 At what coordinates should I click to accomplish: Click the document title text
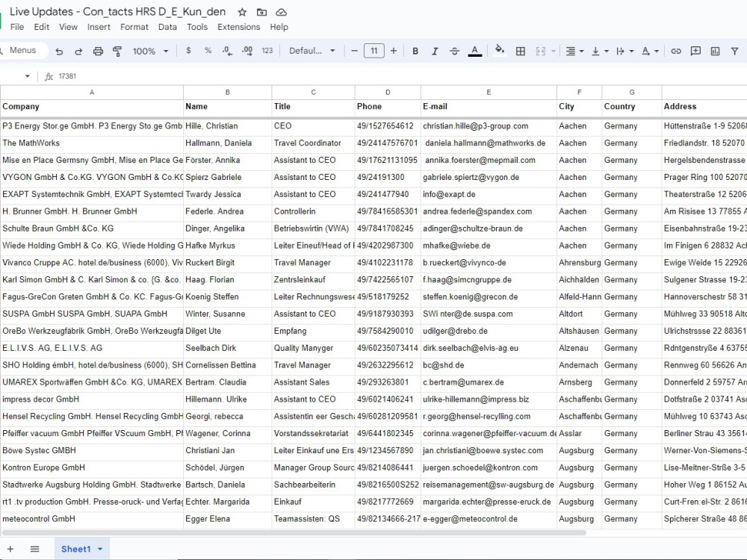click(118, 12)
